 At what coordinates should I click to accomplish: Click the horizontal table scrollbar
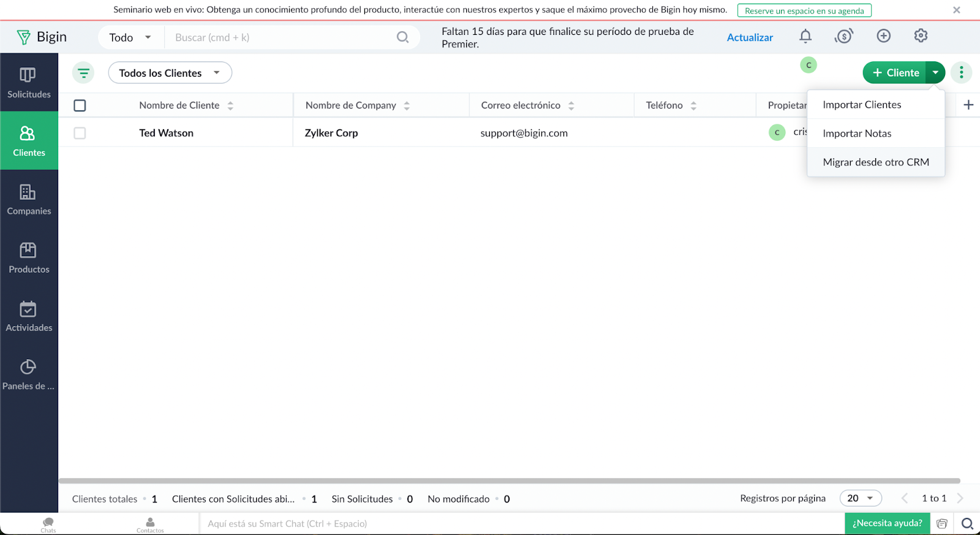tap(509, 481)
